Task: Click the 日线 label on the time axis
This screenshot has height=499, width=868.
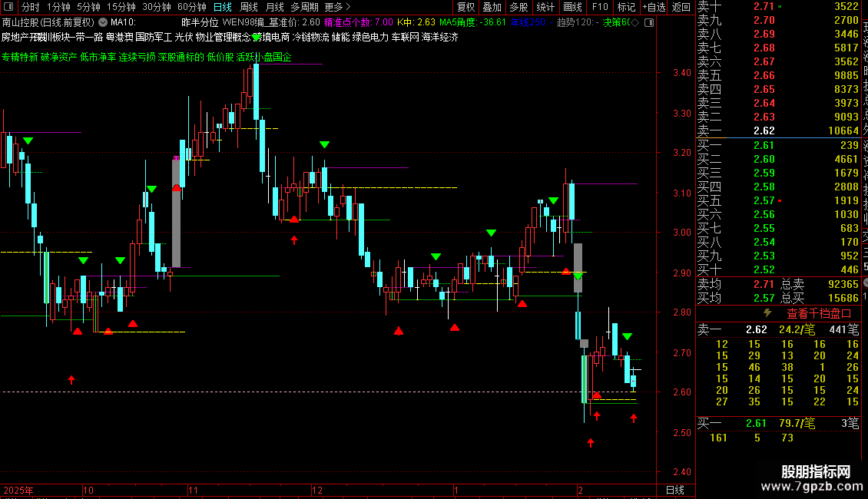Action: [x=674, y=490]
